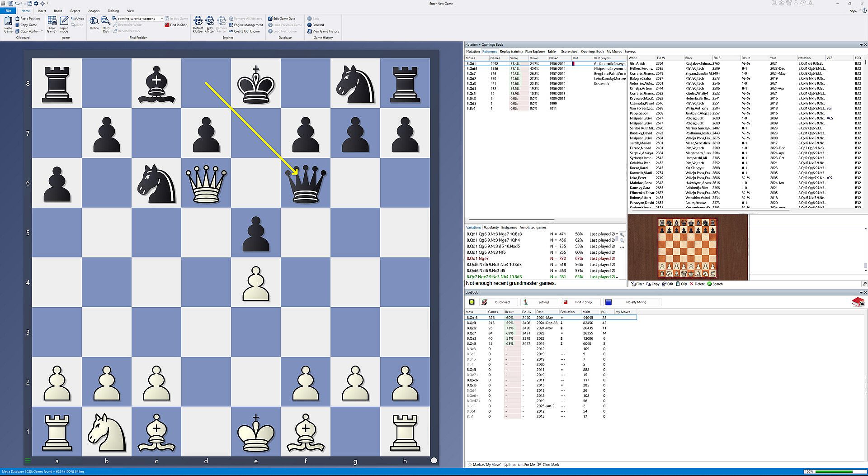
Task: Click the Paste Game icon
Action: coord(8,24)
